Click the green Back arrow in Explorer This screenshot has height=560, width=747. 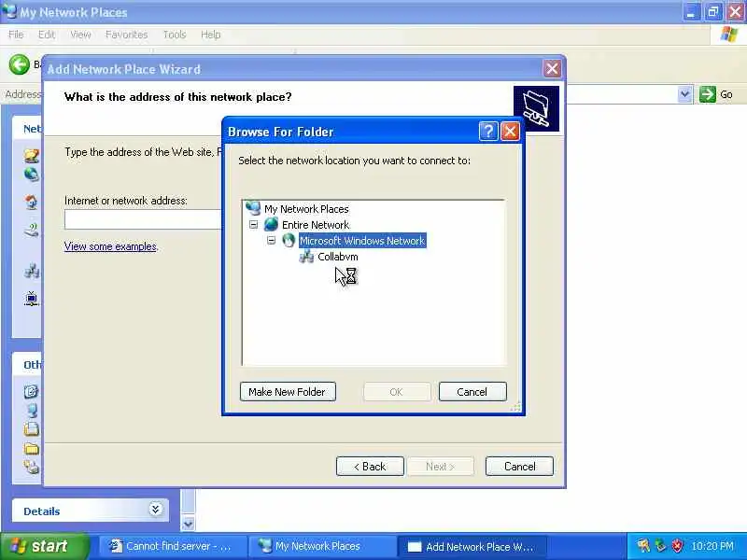coord(19,64)
